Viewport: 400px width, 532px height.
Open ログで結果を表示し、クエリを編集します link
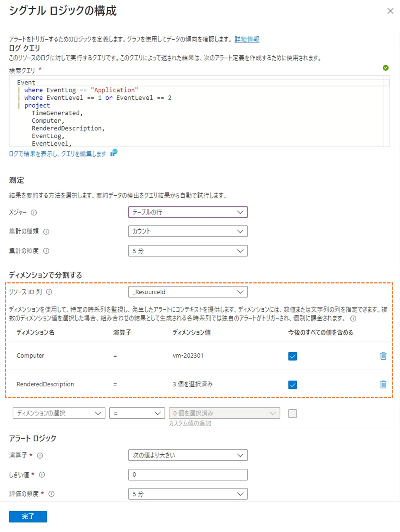coord(58,154)
